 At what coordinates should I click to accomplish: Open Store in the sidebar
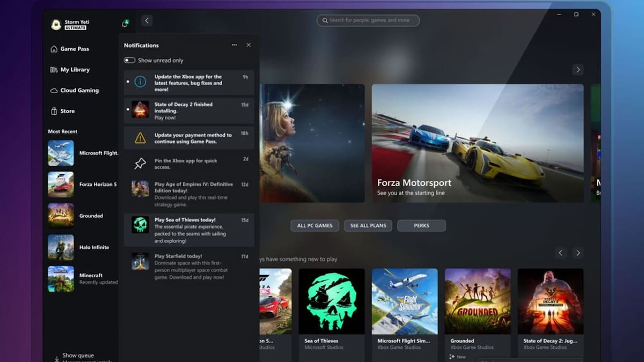pos(63,111)
